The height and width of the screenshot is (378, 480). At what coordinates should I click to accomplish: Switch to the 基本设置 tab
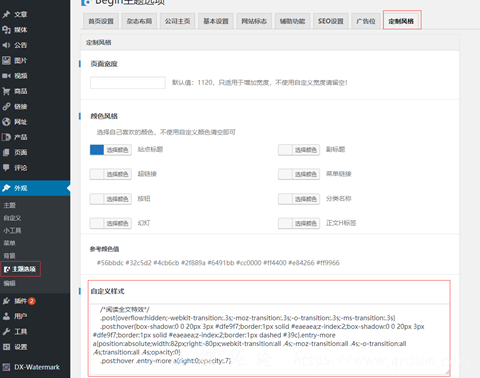216,21
